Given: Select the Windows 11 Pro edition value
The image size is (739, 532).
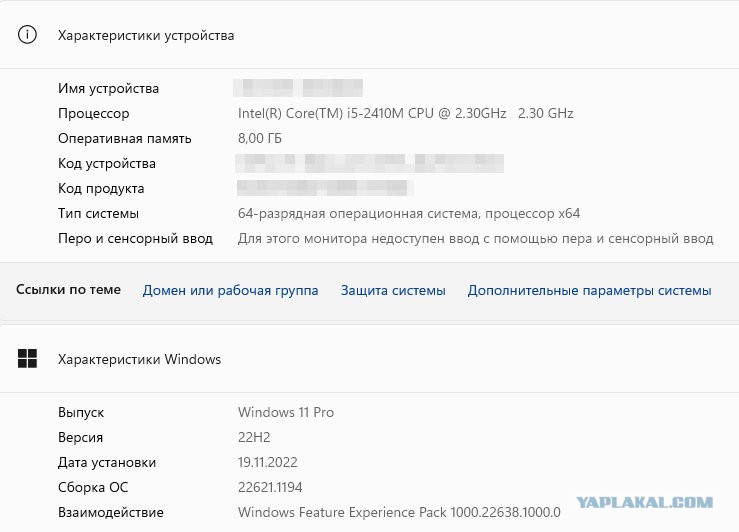Looking at the screenshot, I should (286, 412).
